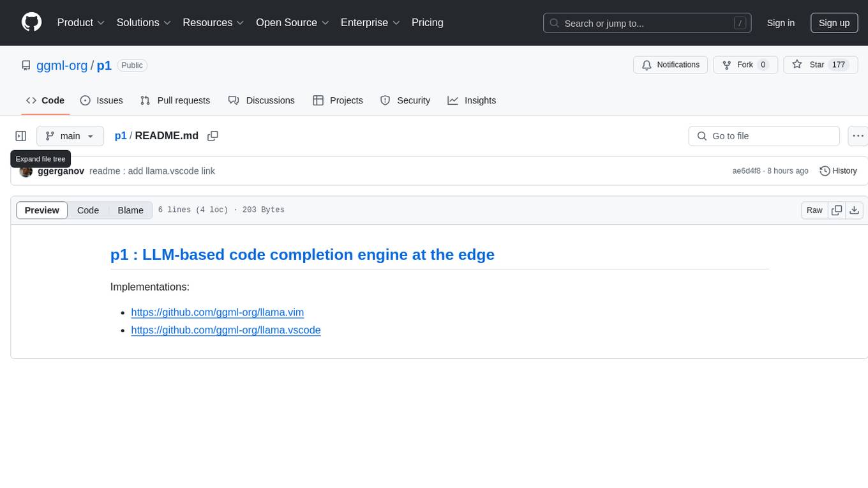
Task: Expand the Solutions menu
Action: [x=144, y=22]
